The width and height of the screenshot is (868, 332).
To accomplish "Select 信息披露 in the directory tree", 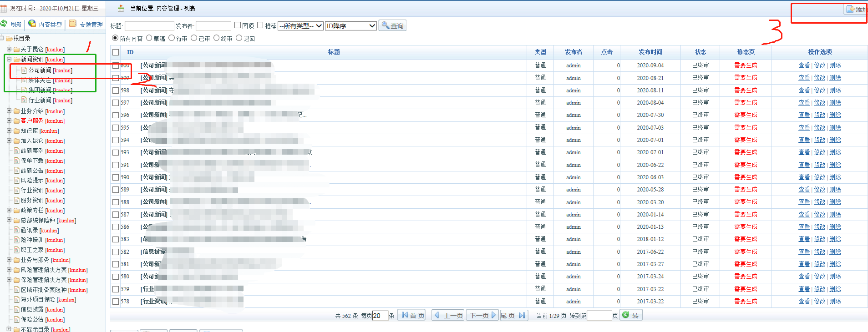I will tap(32, 310).
